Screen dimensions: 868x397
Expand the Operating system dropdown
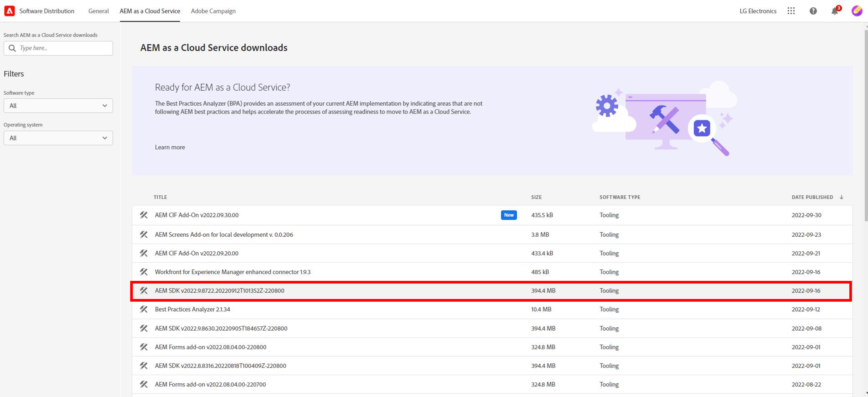pos(58,138)
